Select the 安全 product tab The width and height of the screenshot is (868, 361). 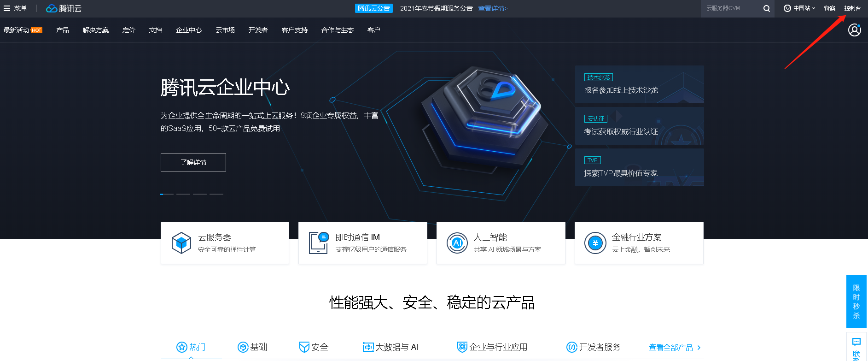(314, 347)
